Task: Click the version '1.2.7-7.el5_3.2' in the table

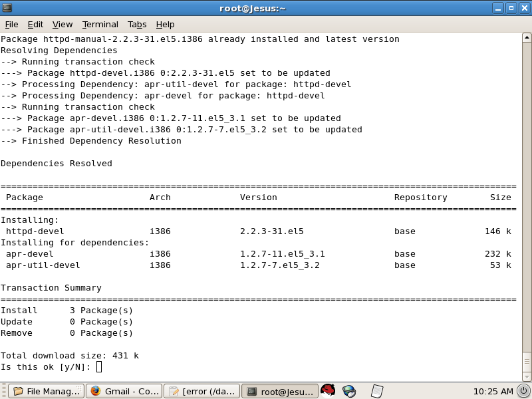Action: coord(280,265)
